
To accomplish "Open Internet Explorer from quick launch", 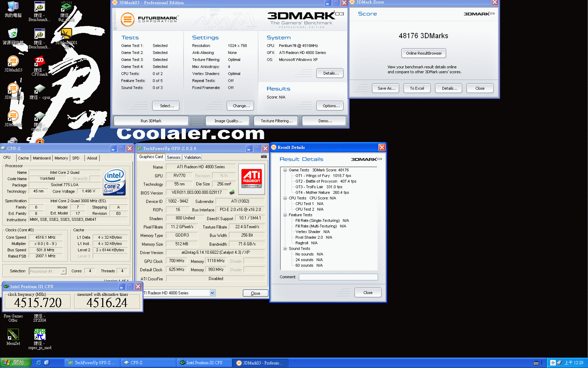I will point(39,363).
